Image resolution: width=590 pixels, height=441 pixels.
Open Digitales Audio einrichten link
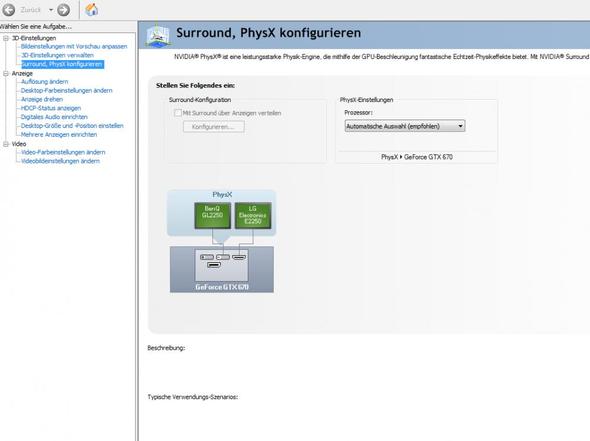(54, 117)
